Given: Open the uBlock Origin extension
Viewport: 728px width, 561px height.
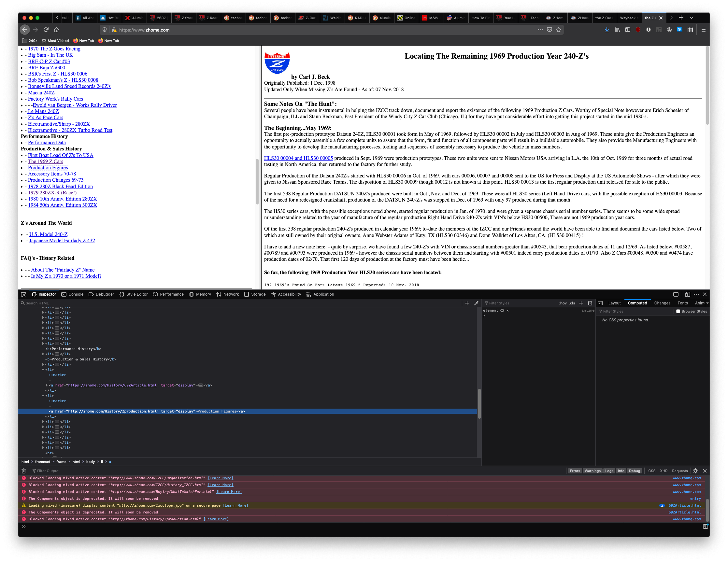Looking at the screenshot, I should [x=638, y=30].
